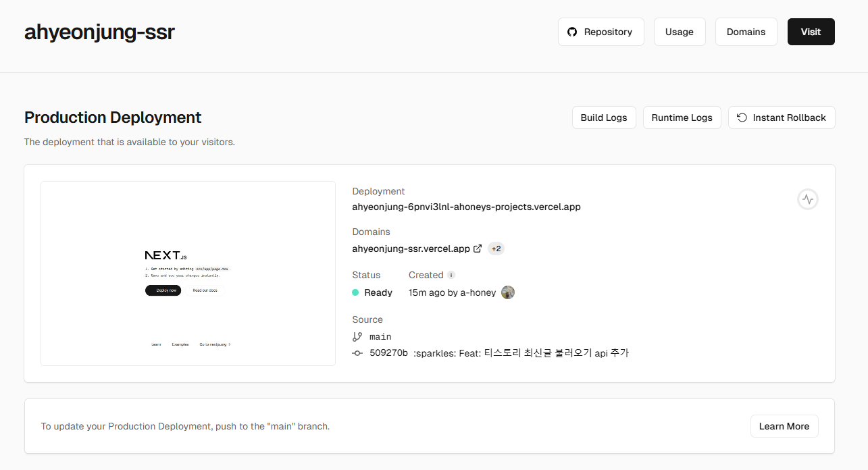The height and width of the screenshot is (470, 868).
Task: Open the Next.js deployment preview thumbnail
Action: [x=188, y=273]
